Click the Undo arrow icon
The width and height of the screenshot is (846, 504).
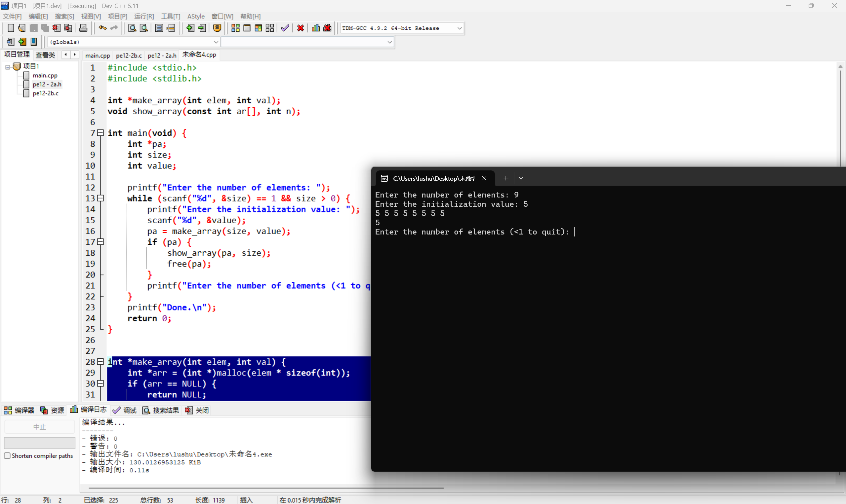pyautogui.click(x=102, y=28)
